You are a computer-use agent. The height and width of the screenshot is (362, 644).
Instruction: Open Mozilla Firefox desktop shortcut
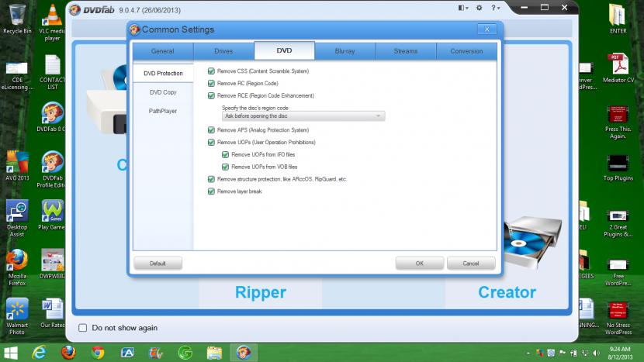17,267
